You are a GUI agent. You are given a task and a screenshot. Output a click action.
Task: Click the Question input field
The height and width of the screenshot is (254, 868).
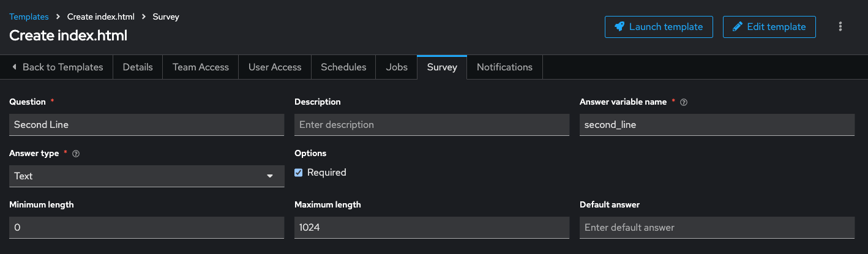(147, 125)
